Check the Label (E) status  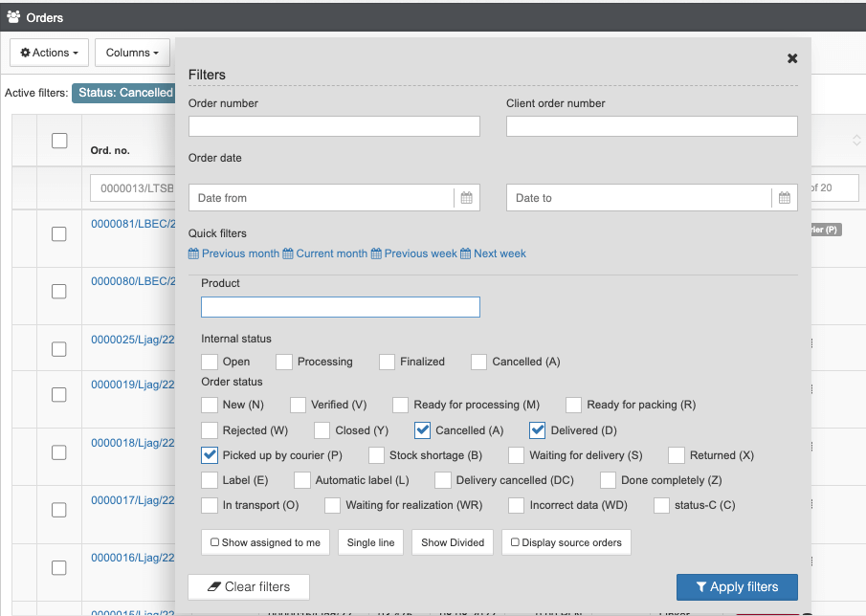pyautogui.click(x=210, y=480)
